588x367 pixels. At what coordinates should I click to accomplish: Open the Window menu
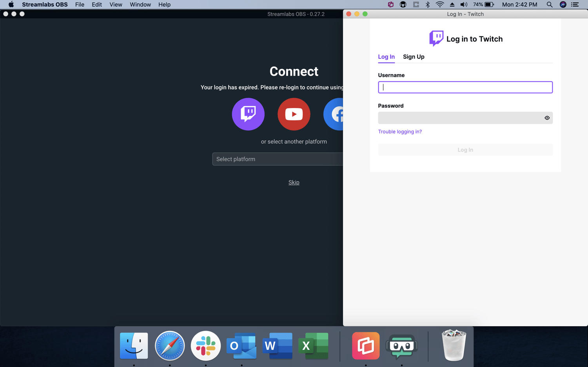tap(140, 4)
